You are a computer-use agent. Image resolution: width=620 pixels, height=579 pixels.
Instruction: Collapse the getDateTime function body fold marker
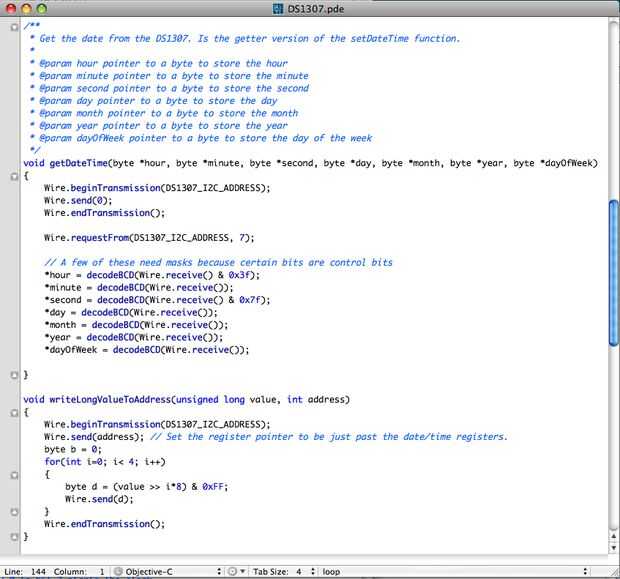point(14,177)
